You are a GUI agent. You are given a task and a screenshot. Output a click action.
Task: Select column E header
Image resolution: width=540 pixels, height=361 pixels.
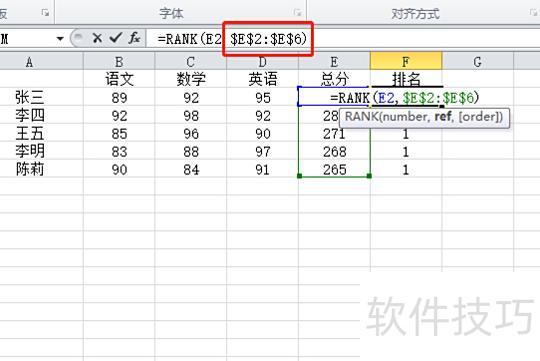pyautogui.click(x=334, y=62)
